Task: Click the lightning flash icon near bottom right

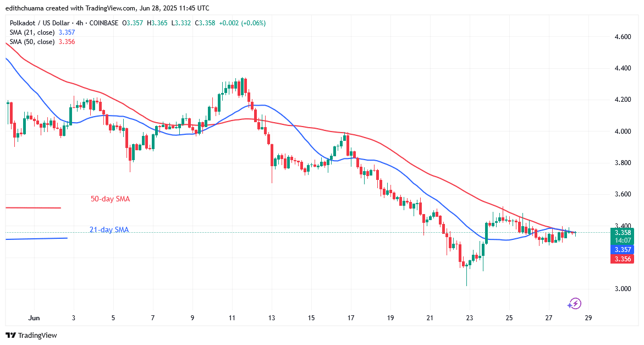Action: click(575, 304)
